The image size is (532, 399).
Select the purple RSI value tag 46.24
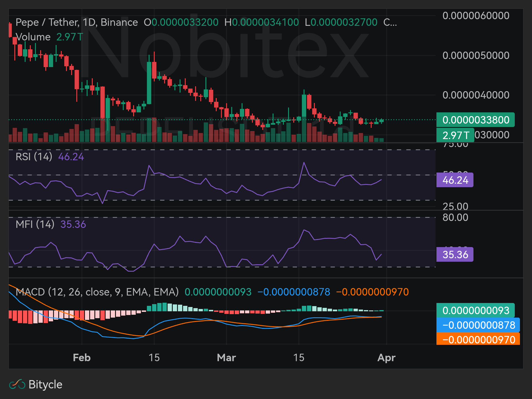point(455,180)
